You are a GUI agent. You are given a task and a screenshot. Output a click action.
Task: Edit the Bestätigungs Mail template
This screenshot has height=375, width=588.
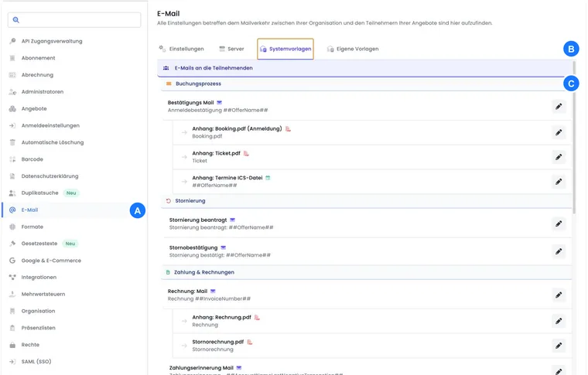(x=559, y=107)
